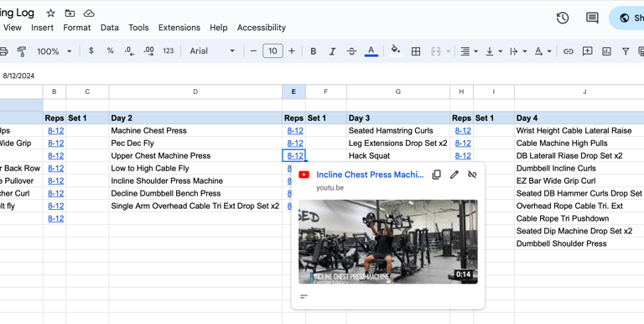Click 8-12 link beside Hack Squat

(463, 156)
